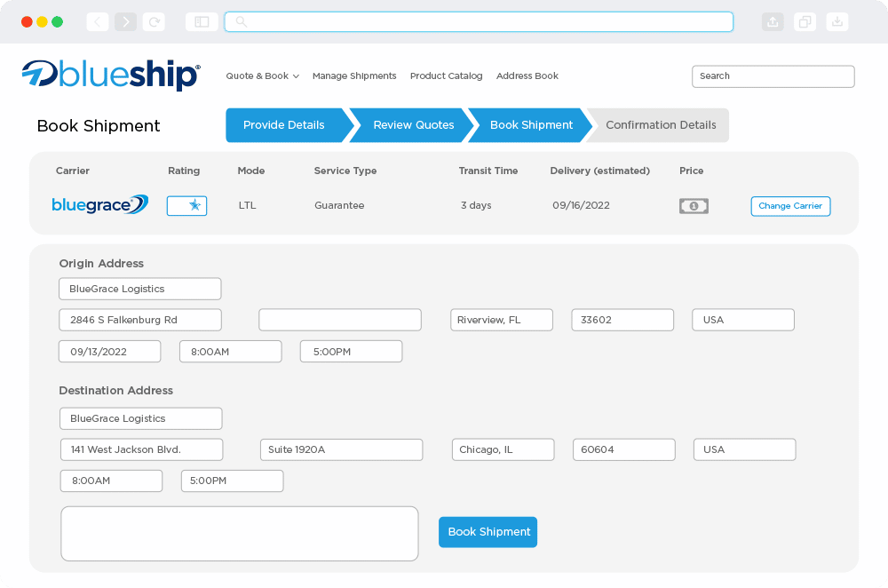Click the BlueShip logo

(111, 75)
